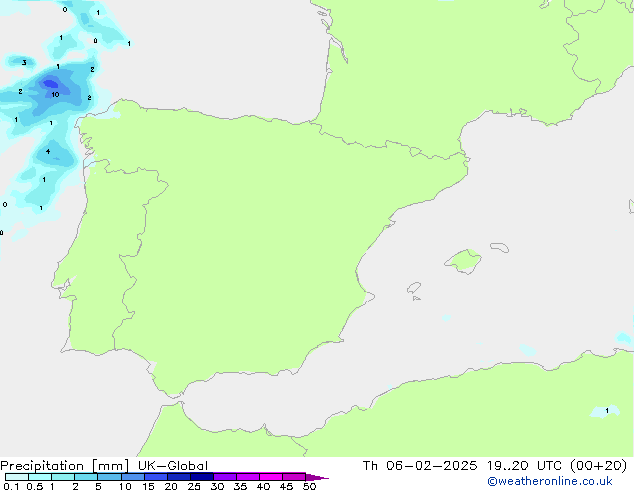Click the 40 to 45 mm magenta swatch
Viewport: 634px width, 490px height.
click(271, 477)
